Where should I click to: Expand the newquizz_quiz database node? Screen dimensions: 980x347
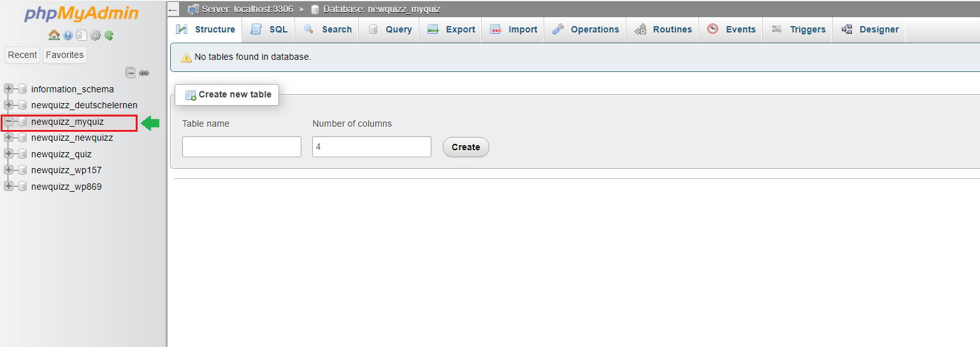[8, 154]
